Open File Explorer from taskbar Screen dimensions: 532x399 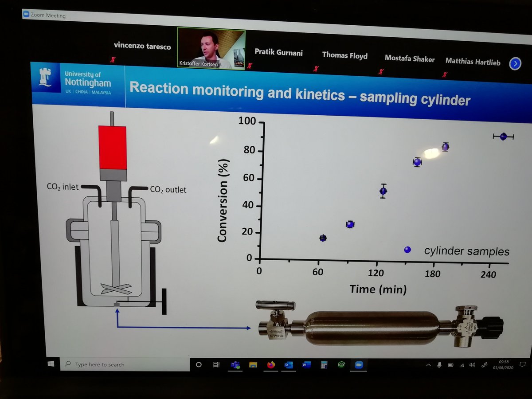(253, 365)
